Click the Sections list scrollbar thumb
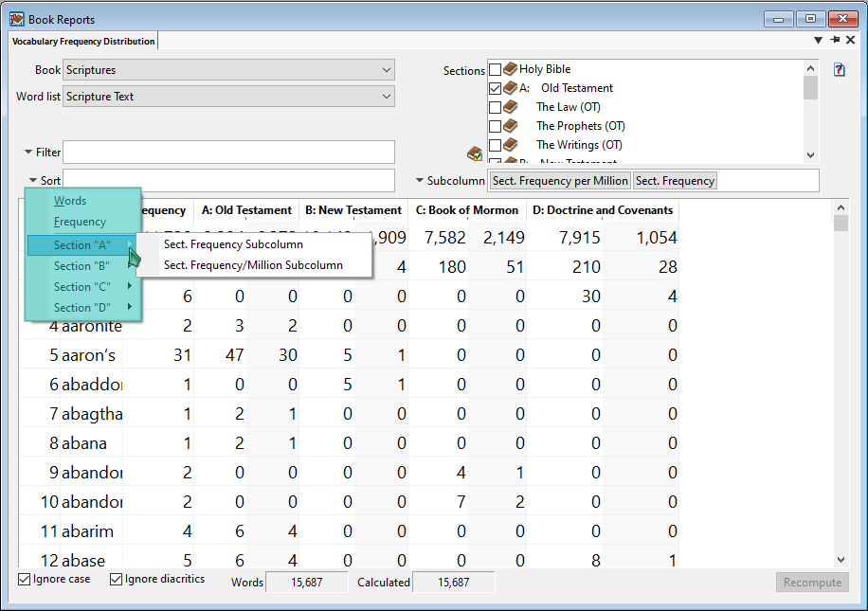The height and width of the screenshot is (611, 868). click(x=810, y=88)
